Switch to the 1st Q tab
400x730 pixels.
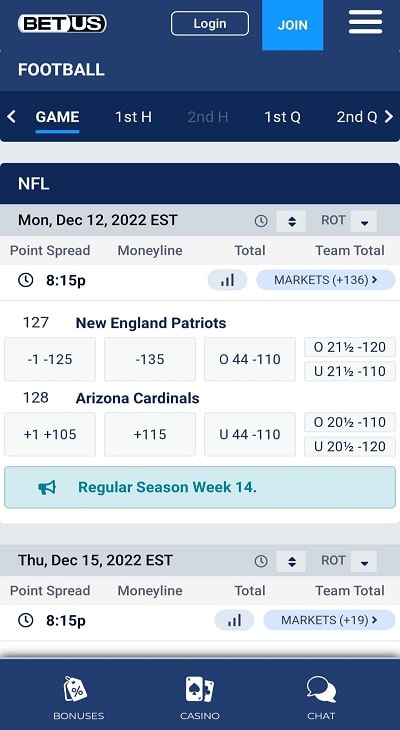[282, 117]
